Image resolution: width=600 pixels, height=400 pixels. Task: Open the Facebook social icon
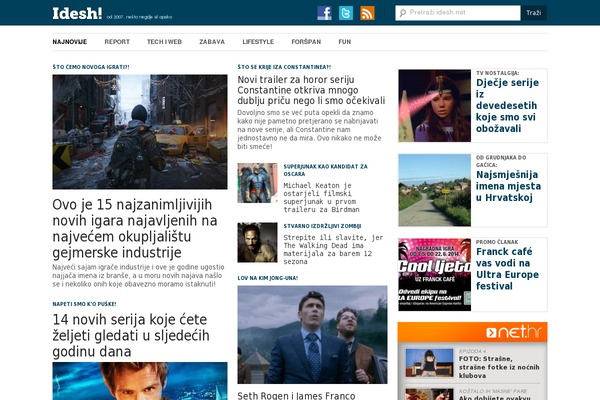click(x=324, y=13)
